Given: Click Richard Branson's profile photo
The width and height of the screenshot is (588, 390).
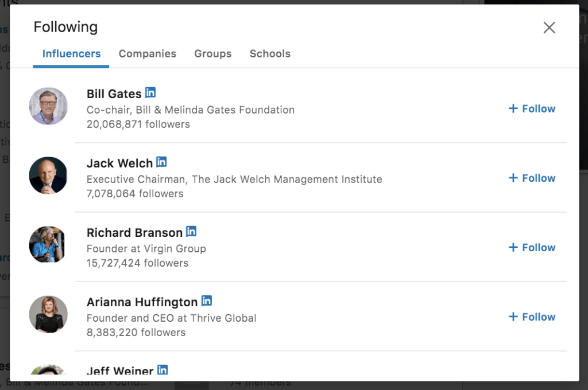Looking at the screenshot, I should 48,244.
